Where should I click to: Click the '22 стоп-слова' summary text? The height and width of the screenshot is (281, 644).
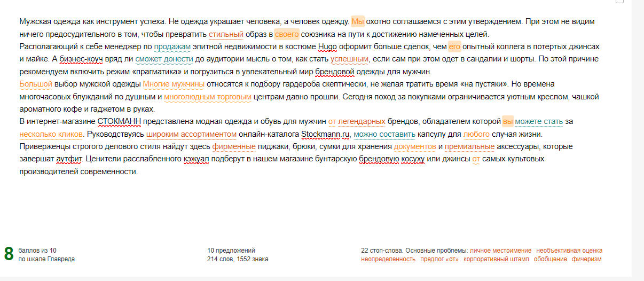382,251
